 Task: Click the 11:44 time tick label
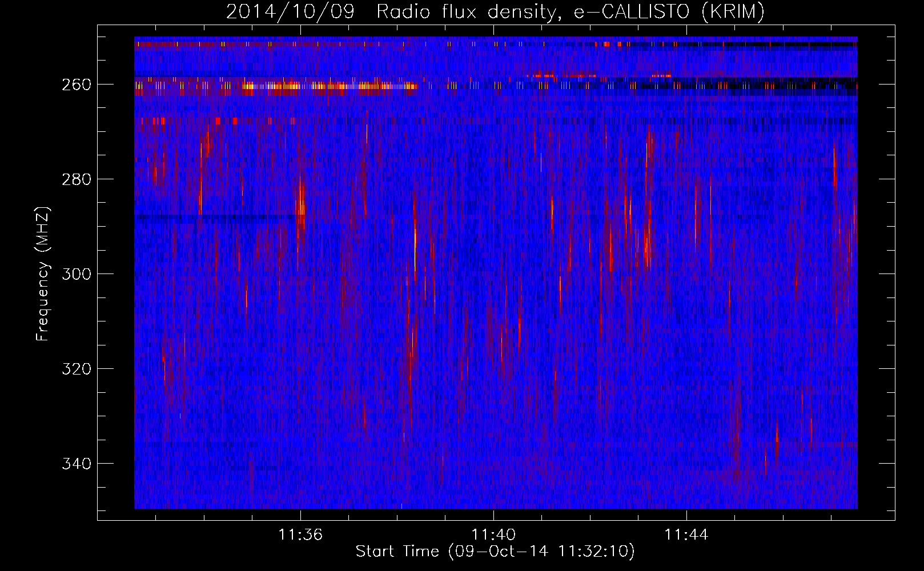pos(686,534)
